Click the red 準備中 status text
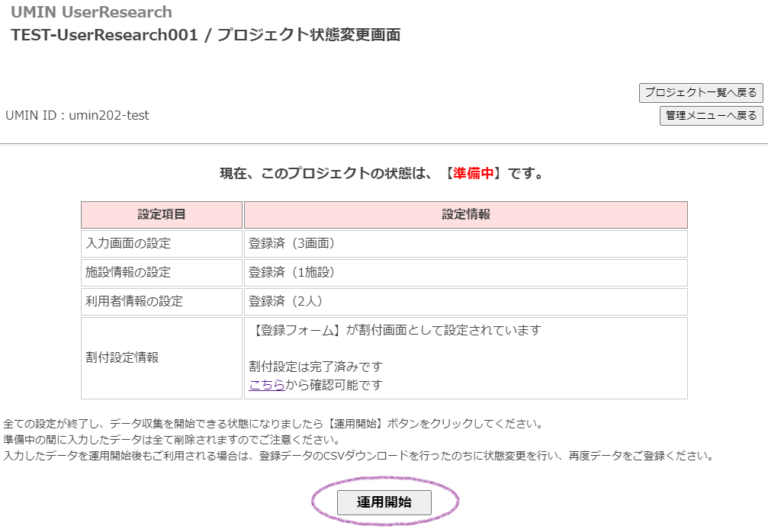Image resolution: width=768 pixels, height=532 pixels. [474, 174]
